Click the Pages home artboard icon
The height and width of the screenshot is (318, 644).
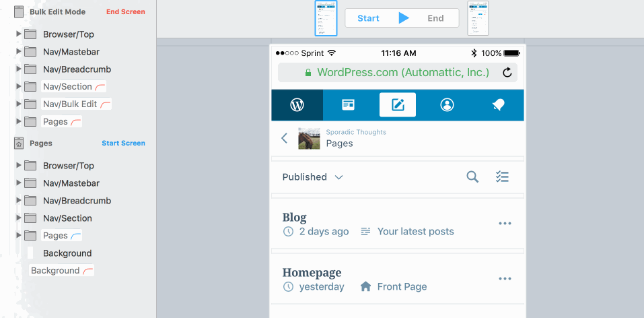19,143
